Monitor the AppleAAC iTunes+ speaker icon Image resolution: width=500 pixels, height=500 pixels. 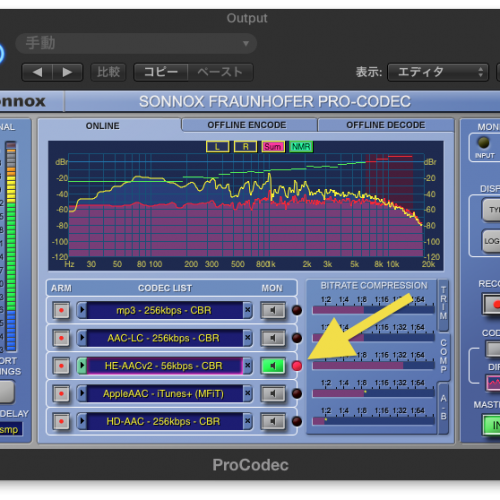pos(273,394)
